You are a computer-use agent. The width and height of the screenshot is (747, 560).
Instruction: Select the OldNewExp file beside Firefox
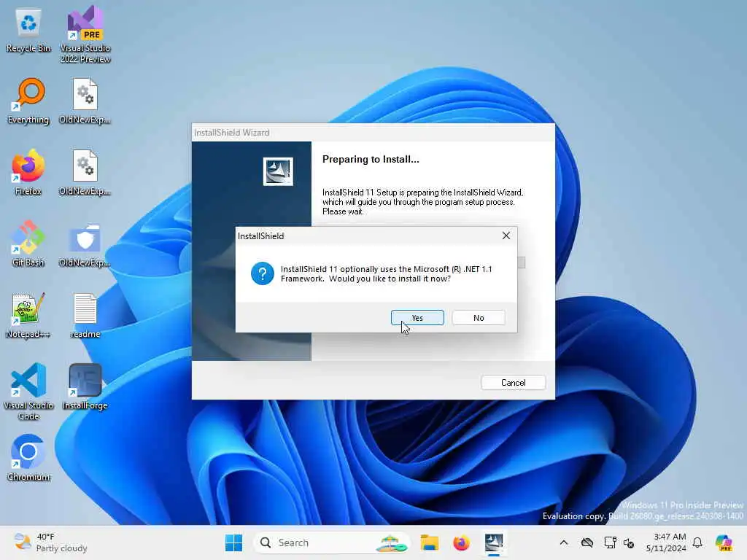pos(85,172)
